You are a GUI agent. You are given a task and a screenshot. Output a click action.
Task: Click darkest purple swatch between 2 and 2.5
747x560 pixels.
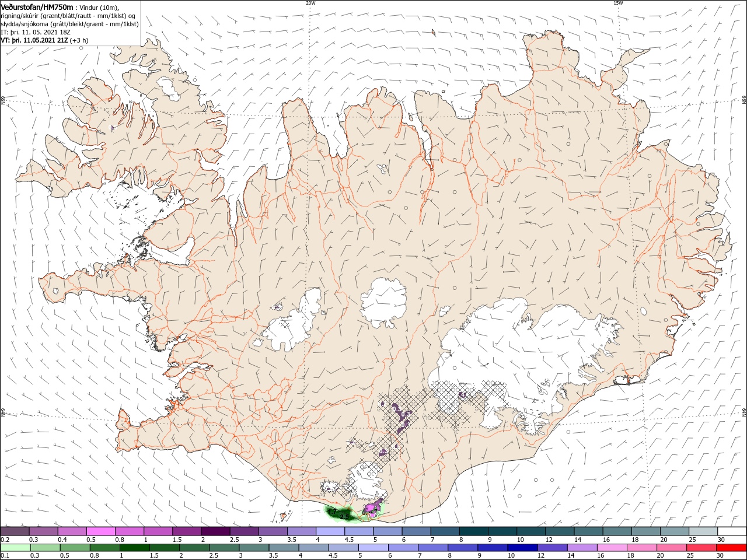click(x=215, y=531)
